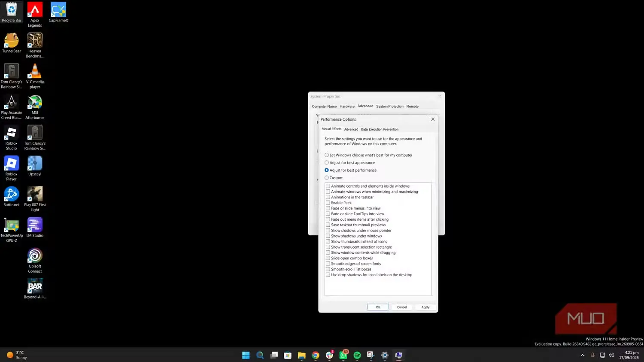Enable Animate controls and elements inside windows
The image size is (644, 362).
coord(328,186)
